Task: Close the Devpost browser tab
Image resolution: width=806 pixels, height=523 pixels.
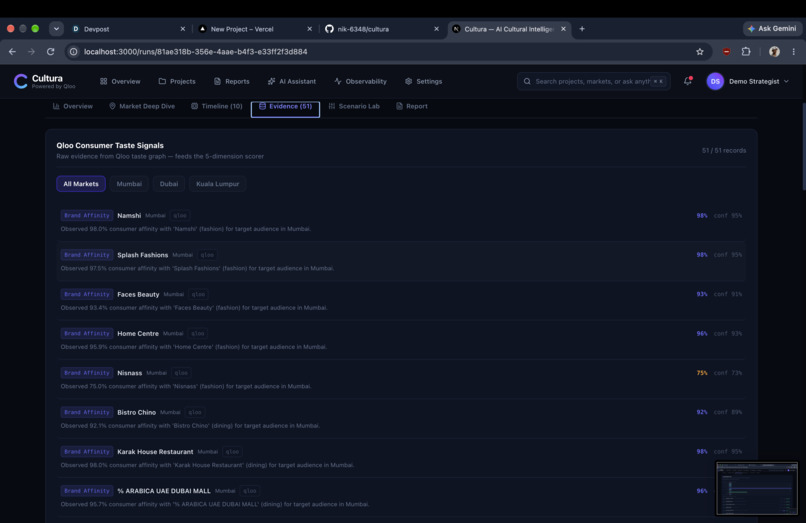Action: [182, 29]
